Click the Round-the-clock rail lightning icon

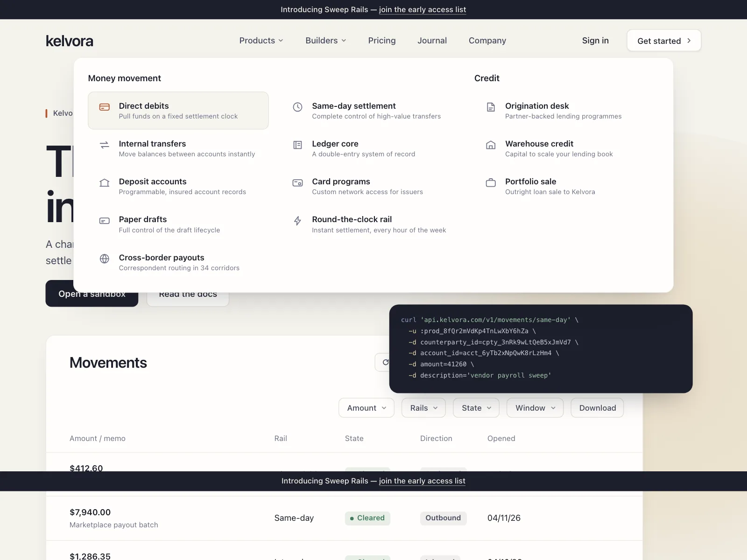297,221
